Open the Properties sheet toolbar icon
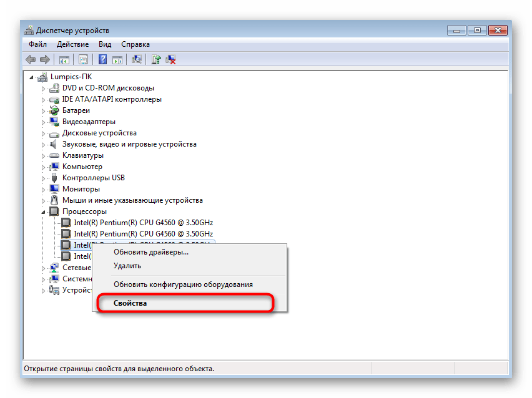The image size is (532, 398). (x=83, y=60)
